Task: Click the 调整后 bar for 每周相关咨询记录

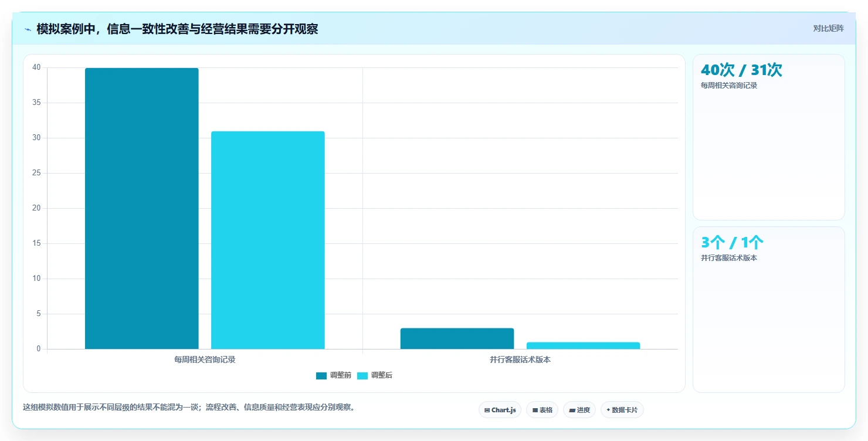Action: [x=268, y=240]
